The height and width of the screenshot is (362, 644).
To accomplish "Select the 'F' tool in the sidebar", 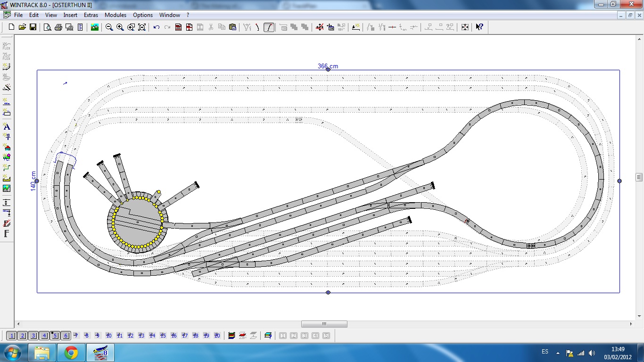I will 7,233.
